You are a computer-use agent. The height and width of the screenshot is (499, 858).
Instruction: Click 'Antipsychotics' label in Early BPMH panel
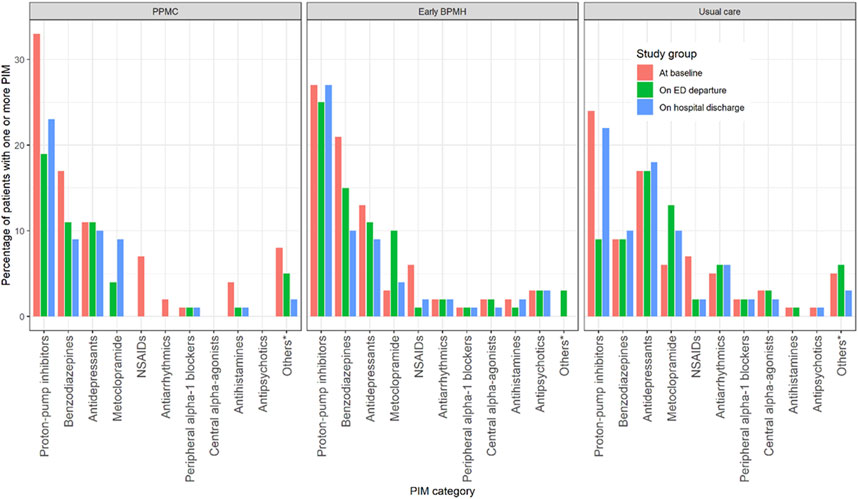coord(539,374)
